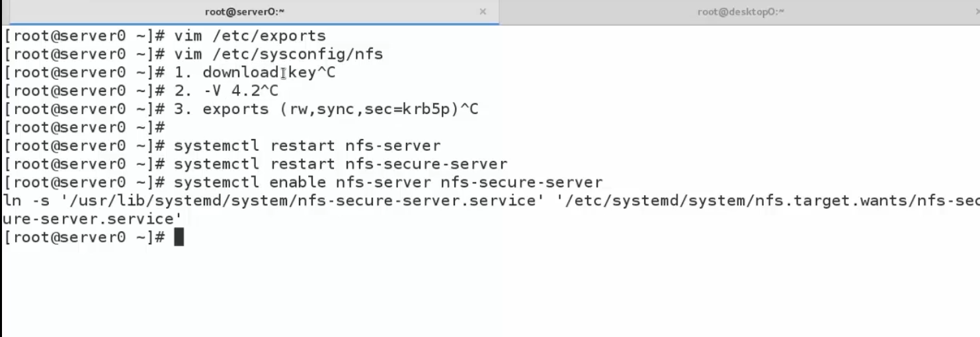Screen dimensions: 980x337
Task: Click the 'vim /etc/sysconfig/nfs' command line
Action: point(278,54)
